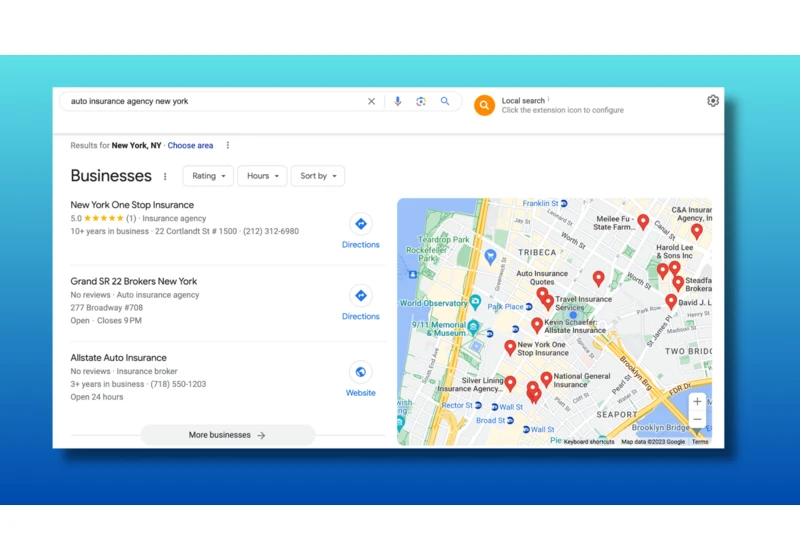Screen dimensions: 800x560
Task: Zoom in on the map with the plus button
Action: (x=697, y=401)
